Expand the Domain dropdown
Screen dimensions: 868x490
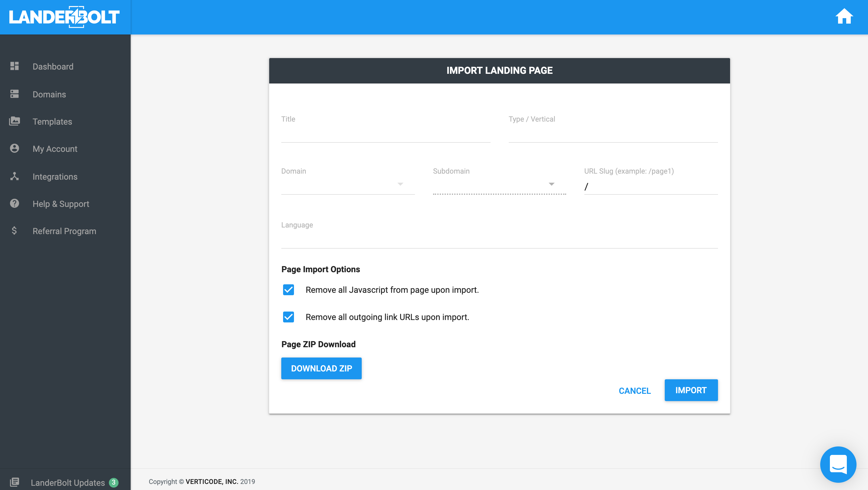348,185
